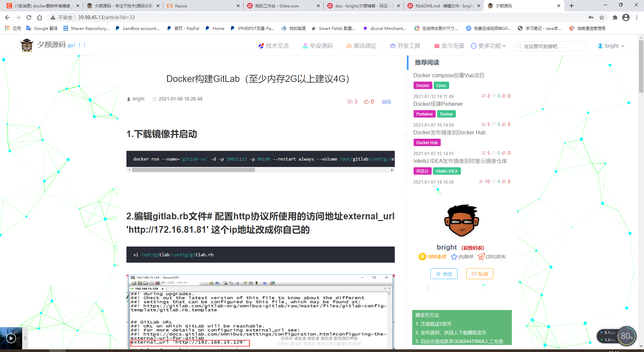Open the Google 翻译 bookmark
The image size is (644, 352).
point(42,28)
